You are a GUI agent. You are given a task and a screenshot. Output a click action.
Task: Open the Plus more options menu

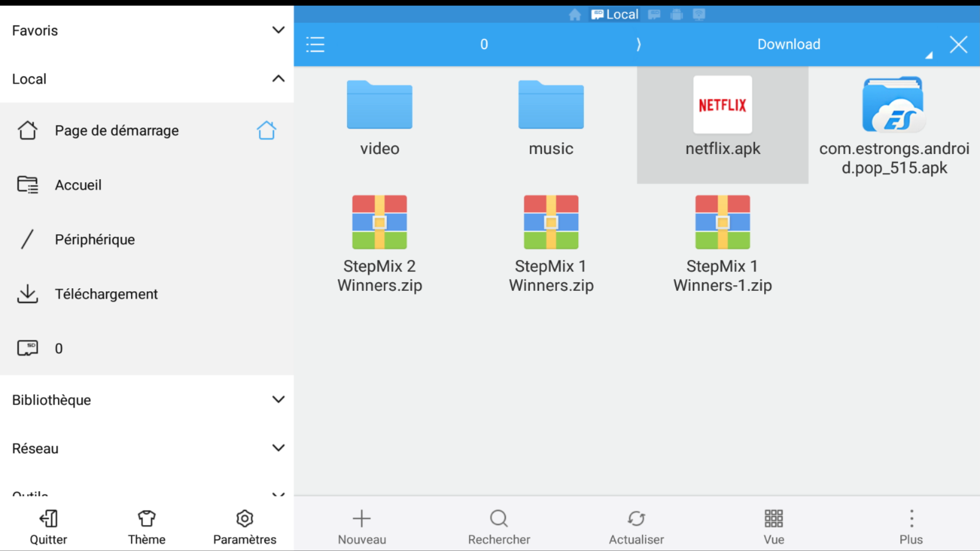coord(911,518)
